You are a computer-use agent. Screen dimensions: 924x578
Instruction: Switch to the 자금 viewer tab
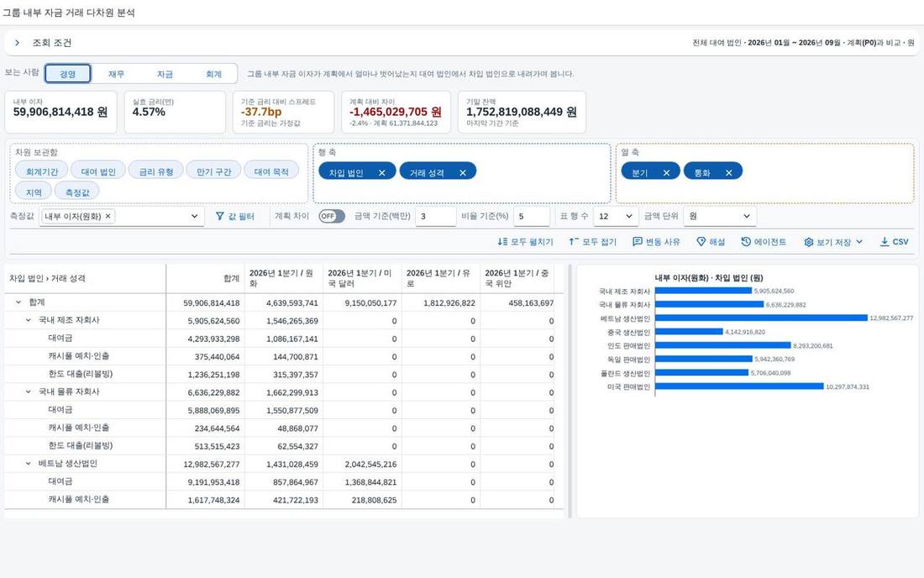click(165, 74)
